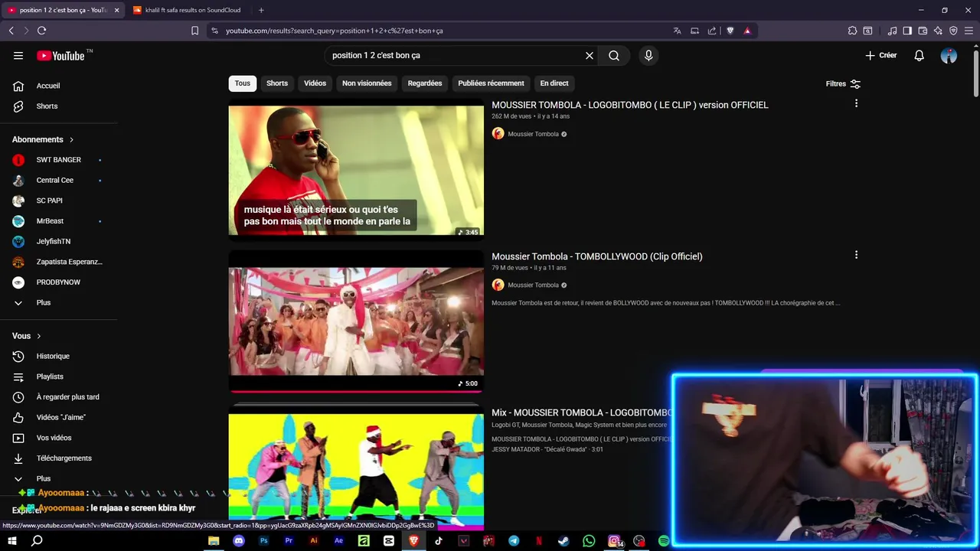The width and height of the screenshot is (980, 551).
Task: Go back in the browser
Action: click(x=11, y=31)
